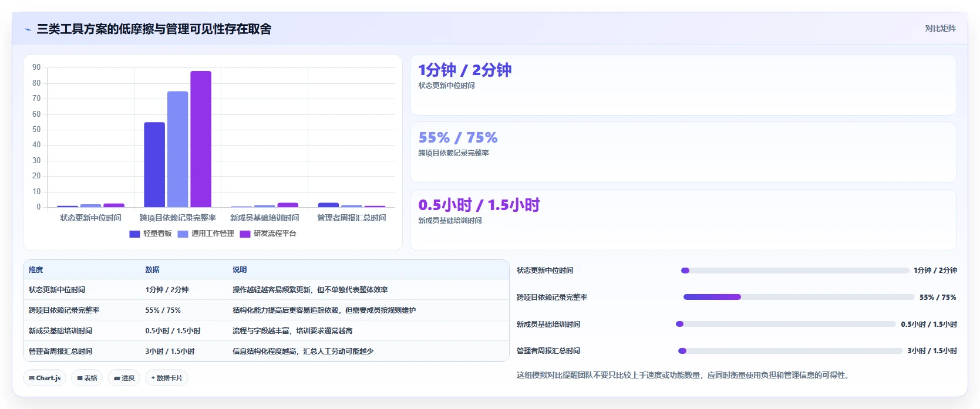Click table cell 3小时 / 1.5小时
The height and width of the screenshot is (409, 980).
pos(170,351)
